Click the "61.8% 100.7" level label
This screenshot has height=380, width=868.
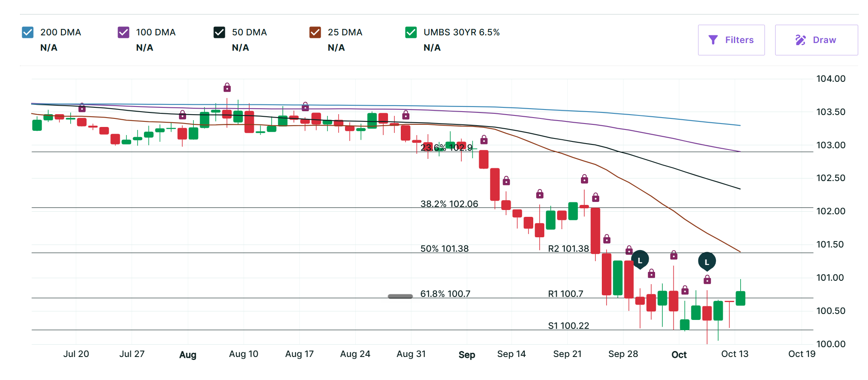tap(445, 294)
